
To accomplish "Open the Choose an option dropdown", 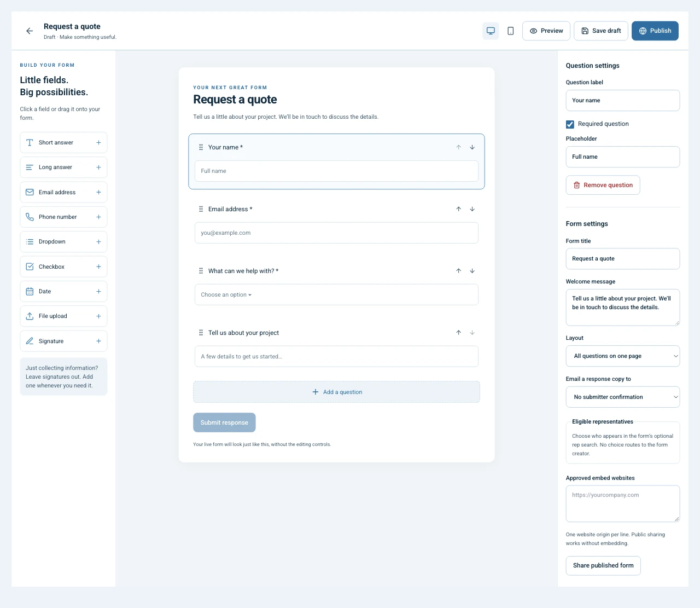I will [336, 295].
